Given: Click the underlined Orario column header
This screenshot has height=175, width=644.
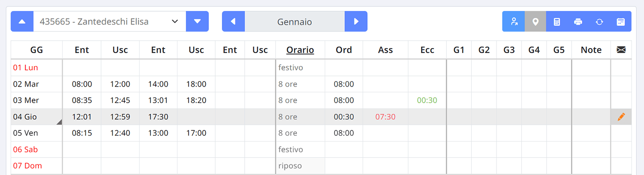Looking at the screenshot, I should pos(300,50).
